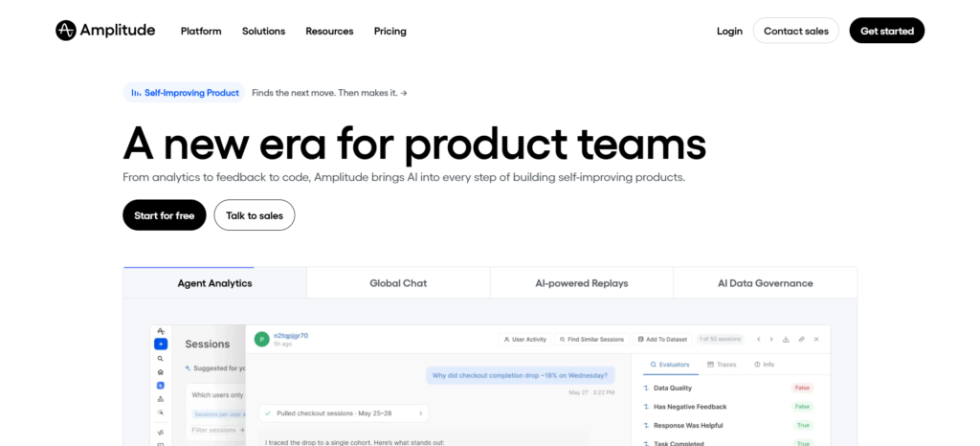Viewport: 980px width, 446px height.
Task: Open the Solutions menu
Action: (x=264, y=31)
